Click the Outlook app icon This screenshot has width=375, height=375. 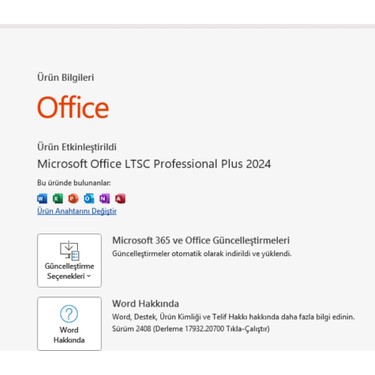pos(89,199)
